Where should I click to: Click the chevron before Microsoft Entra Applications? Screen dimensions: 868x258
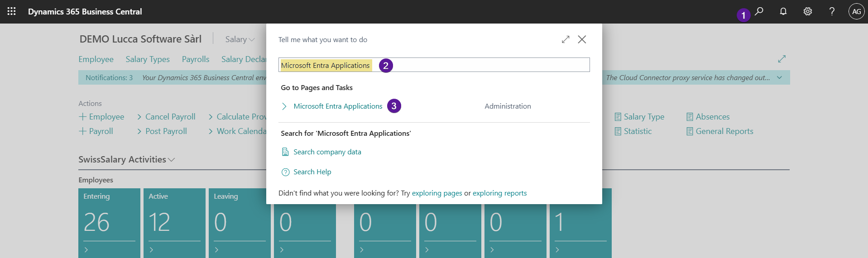pos(284,106)
